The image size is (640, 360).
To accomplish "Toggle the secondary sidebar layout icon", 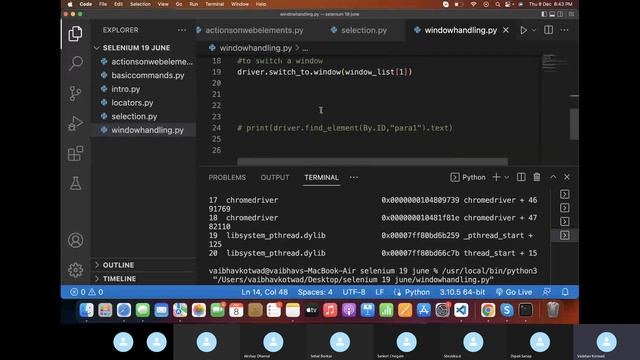I will [x=561, y=14].
